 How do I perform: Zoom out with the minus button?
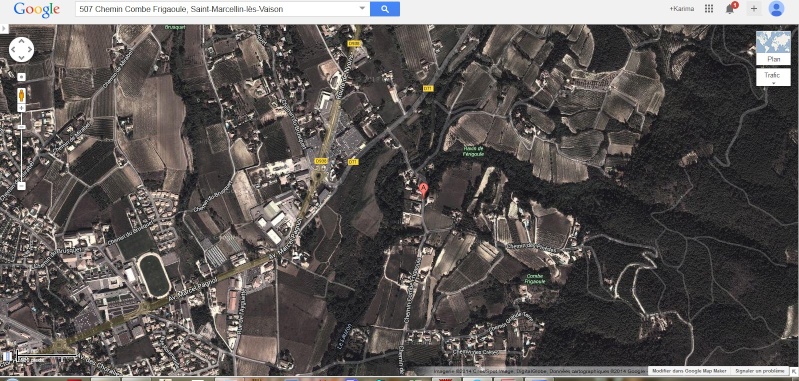[21, 186]
